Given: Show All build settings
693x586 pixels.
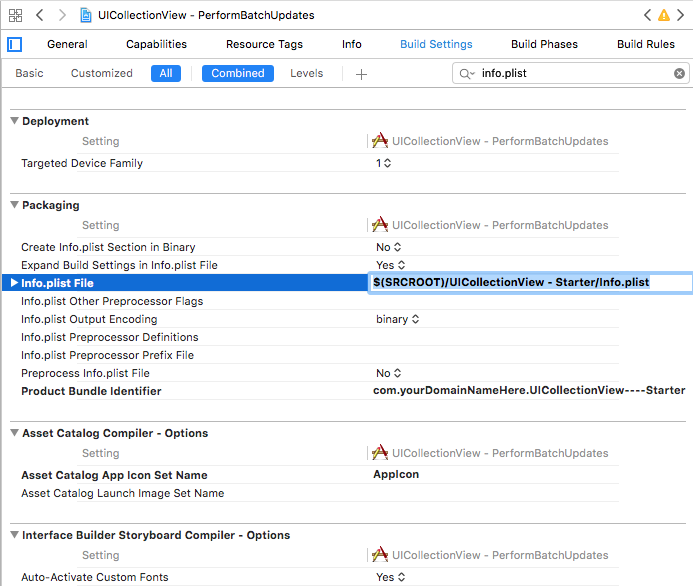Looking at the screenshot, I should (x=166, y=73).
